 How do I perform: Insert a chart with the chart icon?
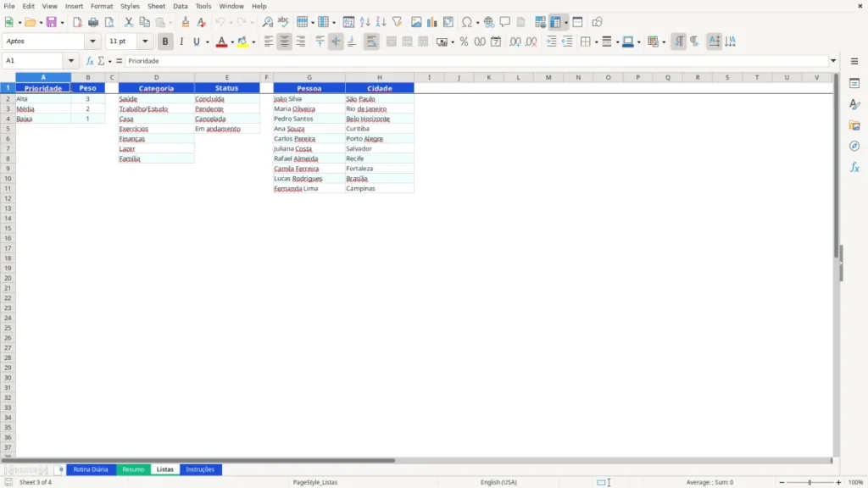(x=431, y=22)
